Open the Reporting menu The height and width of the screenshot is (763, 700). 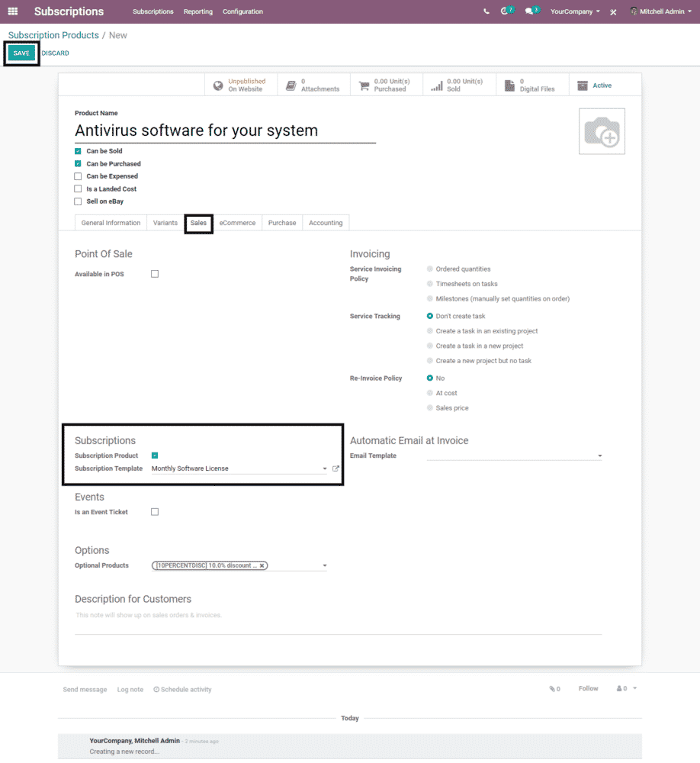click(198, 11)
